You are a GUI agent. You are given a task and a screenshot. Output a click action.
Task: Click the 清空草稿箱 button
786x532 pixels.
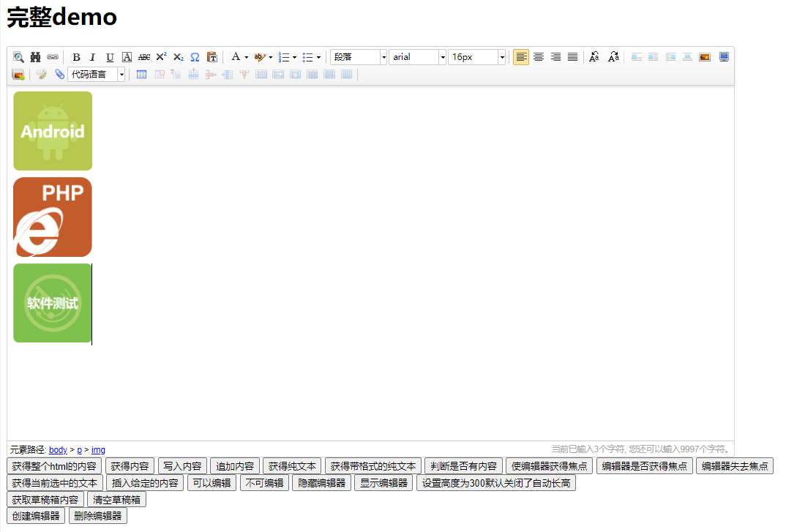(x=117, y=500)
